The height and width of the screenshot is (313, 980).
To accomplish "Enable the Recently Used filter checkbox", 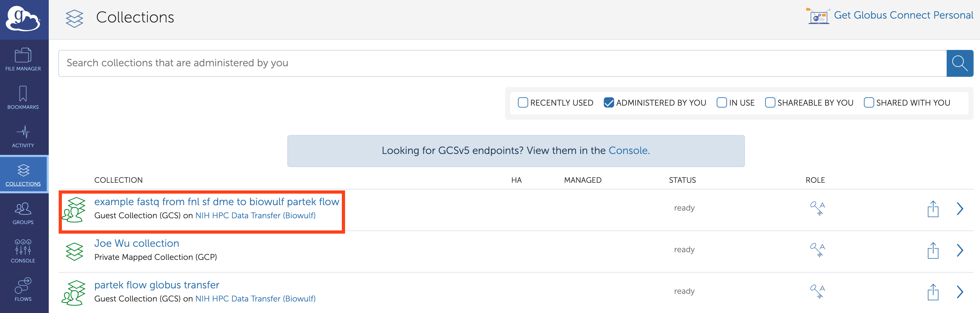I will (x=523, y=102).
